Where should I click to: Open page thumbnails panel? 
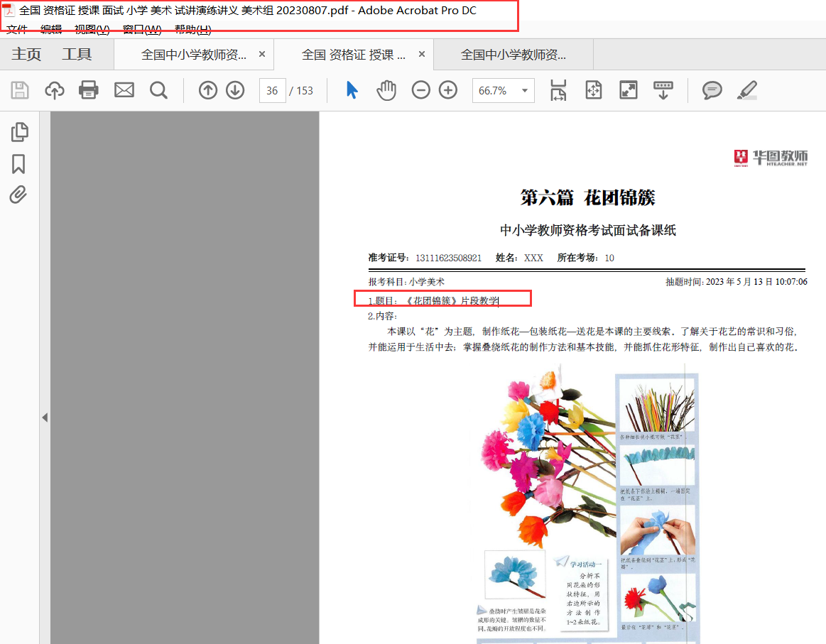coord(19,132)
